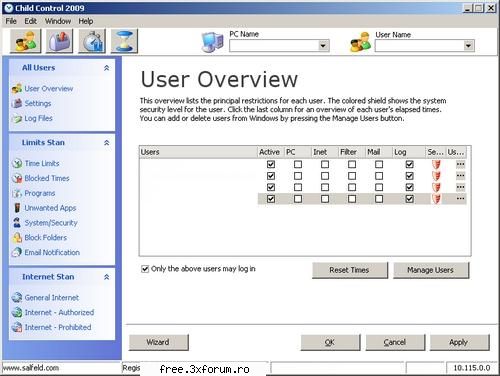The height and width of the screenshot is (376, 500).
Task: Confirm with the OK button
Action: tap(330, 342)
